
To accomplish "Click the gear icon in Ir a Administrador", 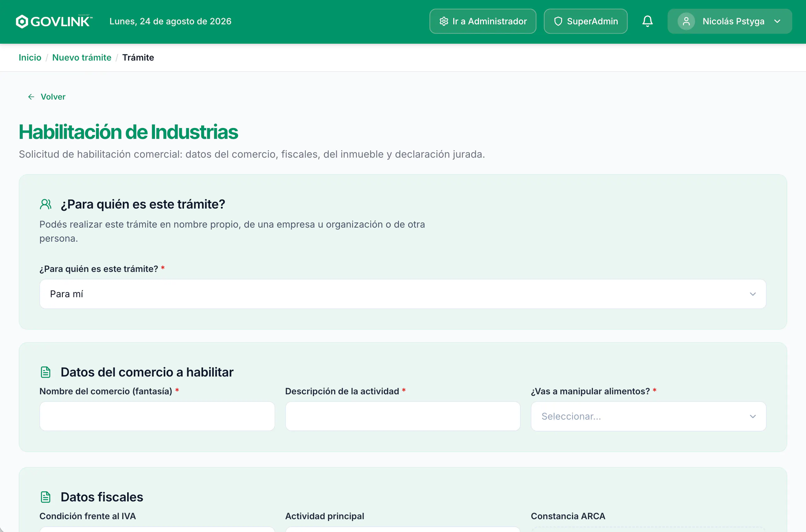I will pos(444,21).
